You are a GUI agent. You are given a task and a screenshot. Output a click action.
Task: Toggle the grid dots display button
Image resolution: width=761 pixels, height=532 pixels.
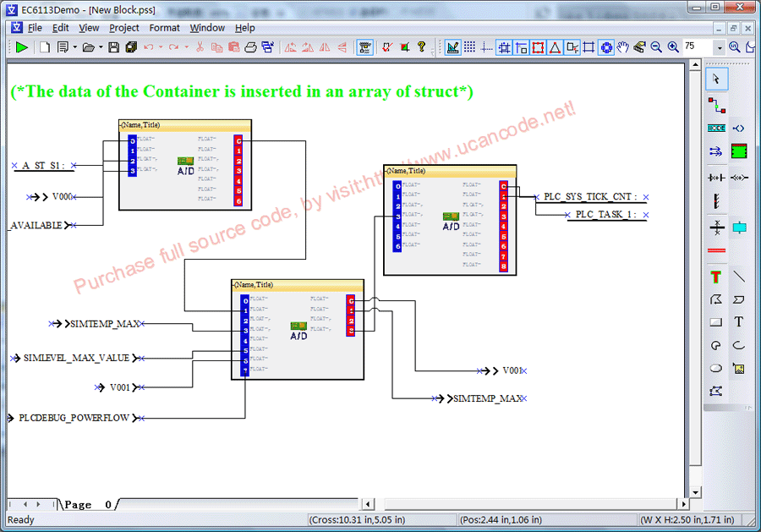tap(469, 47)
